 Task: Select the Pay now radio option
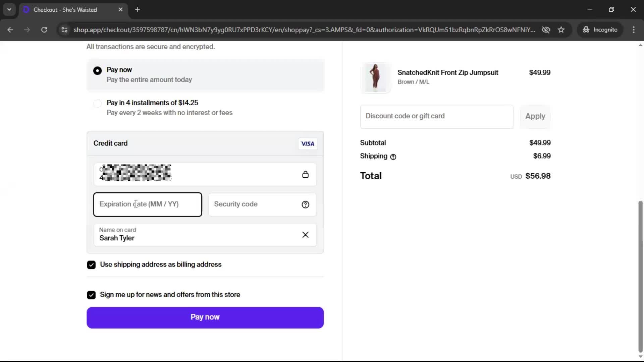[x=97, y=71]
